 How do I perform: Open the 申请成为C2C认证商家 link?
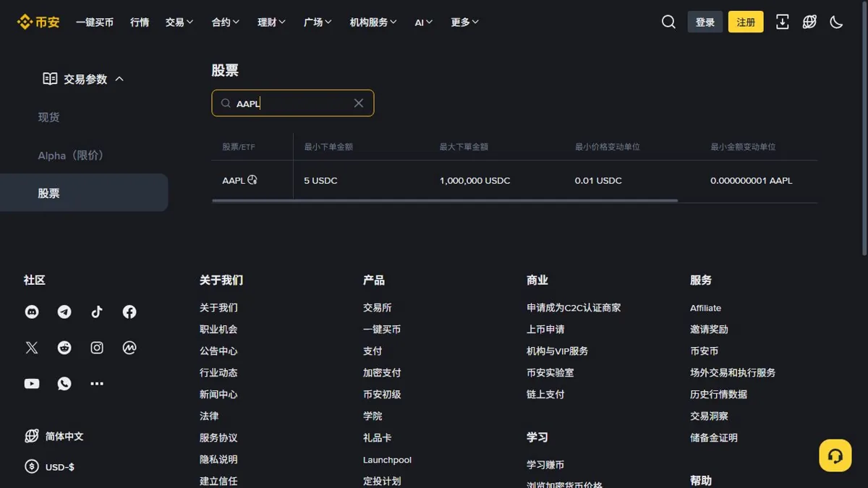tap(574, 308)
